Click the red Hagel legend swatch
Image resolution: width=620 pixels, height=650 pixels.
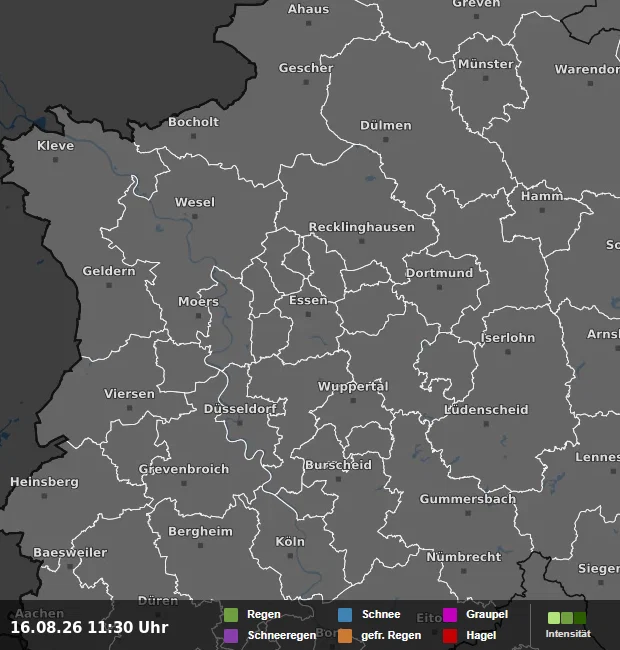click(x=450, y=635)
